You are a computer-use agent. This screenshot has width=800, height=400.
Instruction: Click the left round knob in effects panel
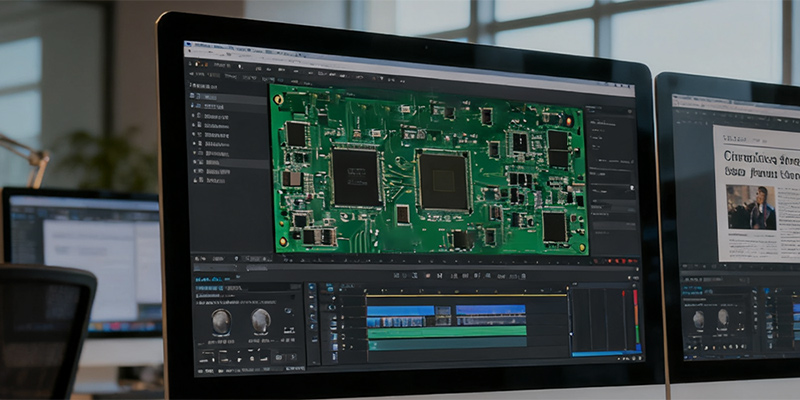(x=221, y=320)
